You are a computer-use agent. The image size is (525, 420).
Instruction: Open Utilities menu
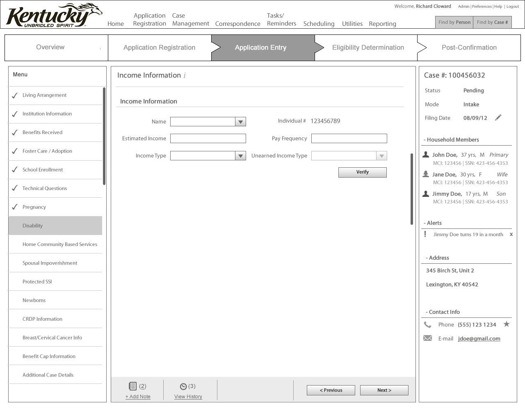[x=352, y=24]
